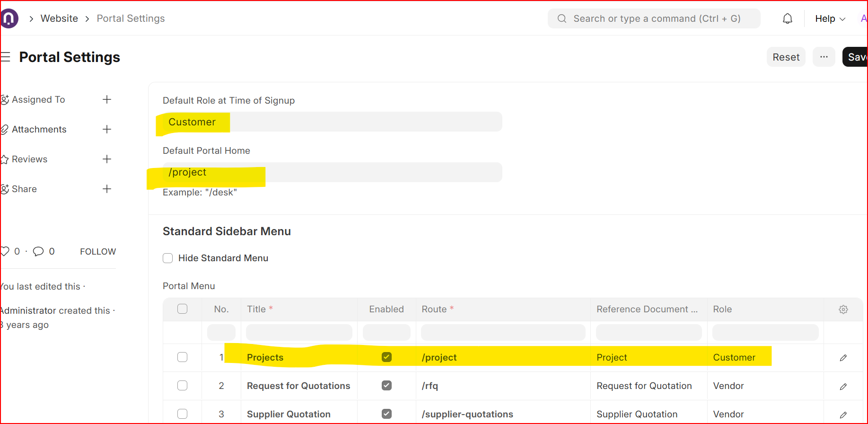
Task: Expand the Help dropdown menu
Action: (830, 19)
